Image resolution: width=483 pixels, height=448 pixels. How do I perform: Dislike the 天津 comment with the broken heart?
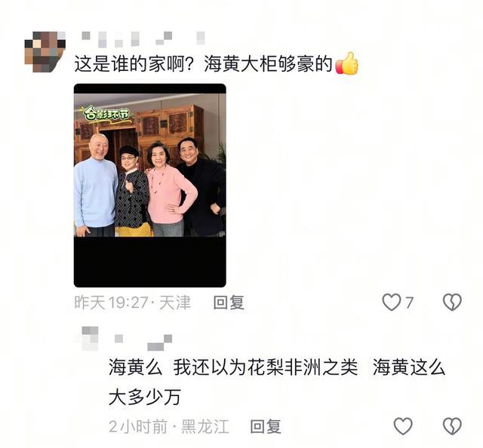click(x=452, y=302)
